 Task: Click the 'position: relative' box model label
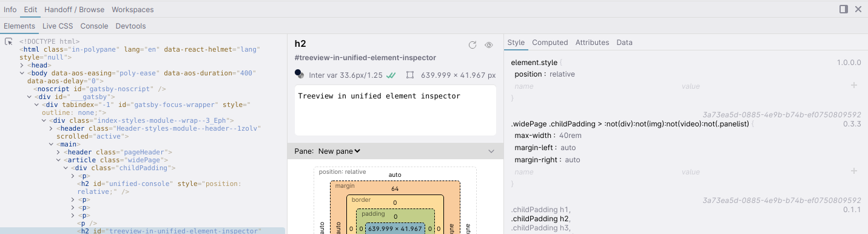coord(343,171)
